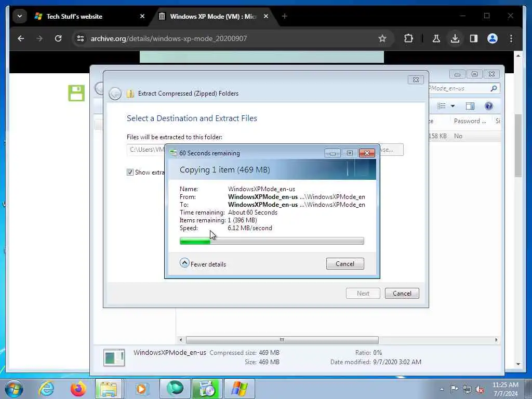Change view icon in Explorer toolbar
Screen dimensions: 532x399
pos(442,106)
